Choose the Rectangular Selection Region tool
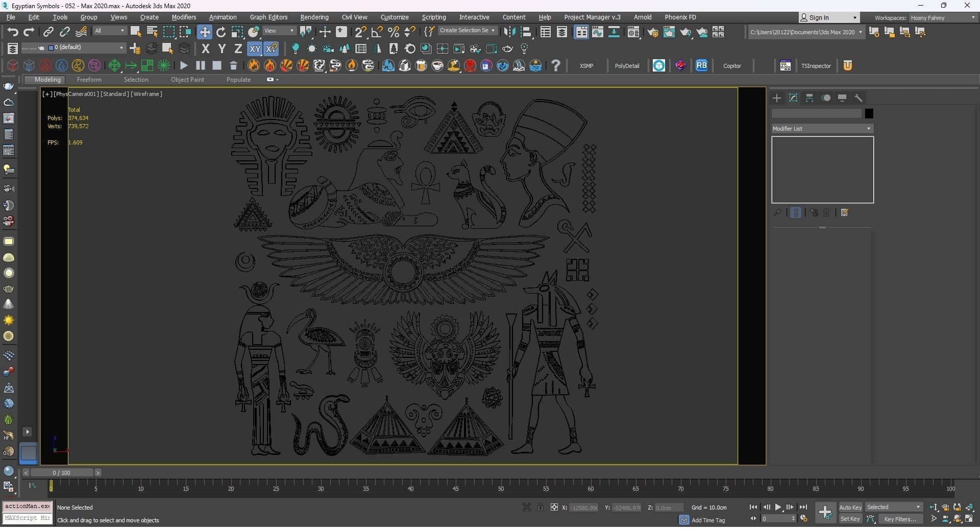Screen dimensions: 980x531 [x=168, y=32]
